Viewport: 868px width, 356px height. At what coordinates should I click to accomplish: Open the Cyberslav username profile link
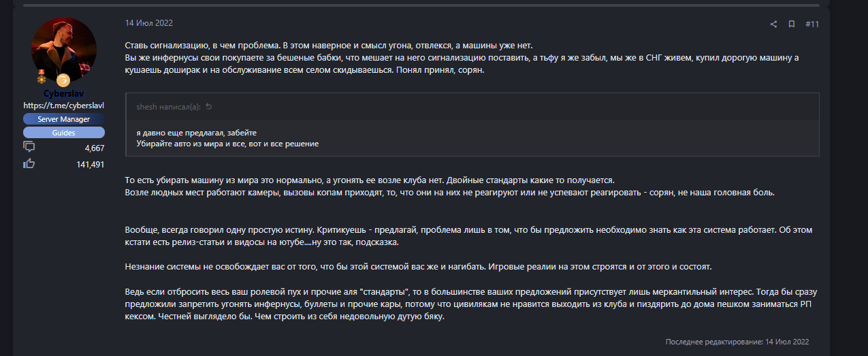point(64,93)
